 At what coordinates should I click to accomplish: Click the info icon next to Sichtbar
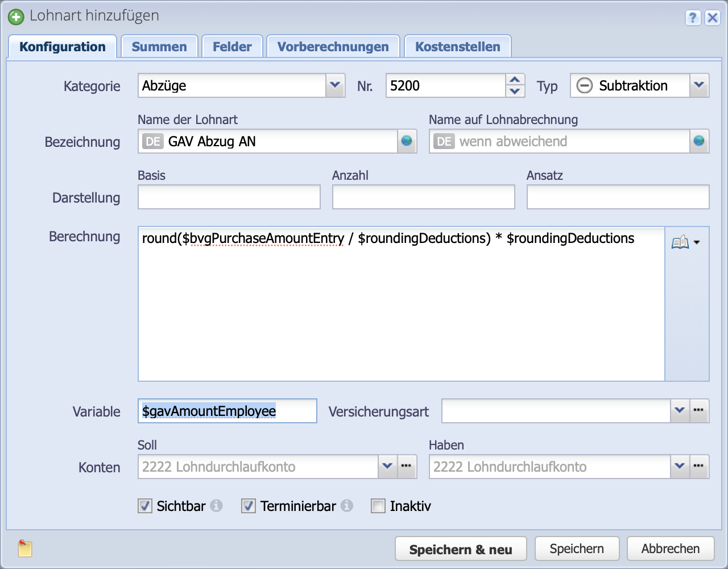coord(217,505)
